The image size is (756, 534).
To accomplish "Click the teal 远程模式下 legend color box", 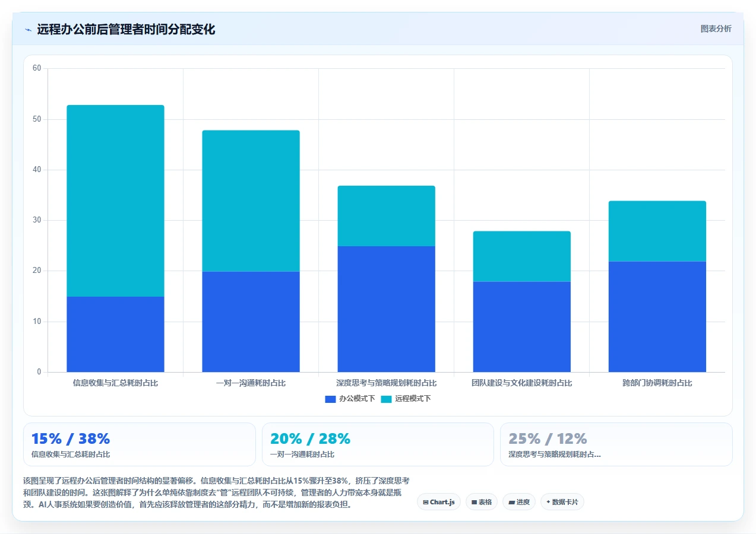I will [386, 399].
